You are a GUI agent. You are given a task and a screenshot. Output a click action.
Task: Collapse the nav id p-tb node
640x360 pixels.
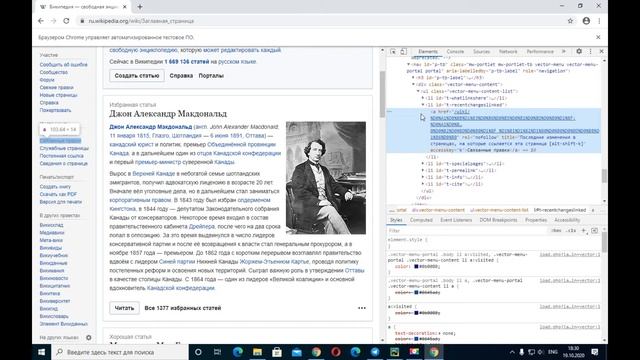(x=408, y=64)
